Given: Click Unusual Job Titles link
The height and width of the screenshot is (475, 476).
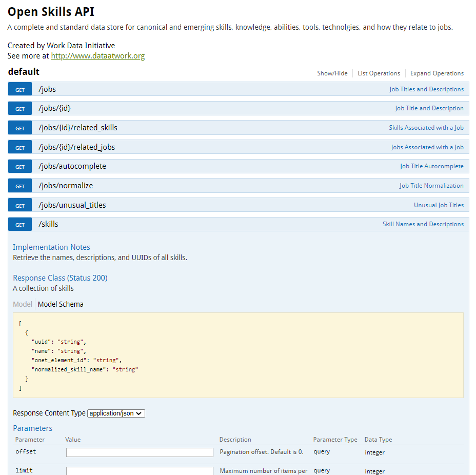Looking at the screenshot, I should (439, 205).
